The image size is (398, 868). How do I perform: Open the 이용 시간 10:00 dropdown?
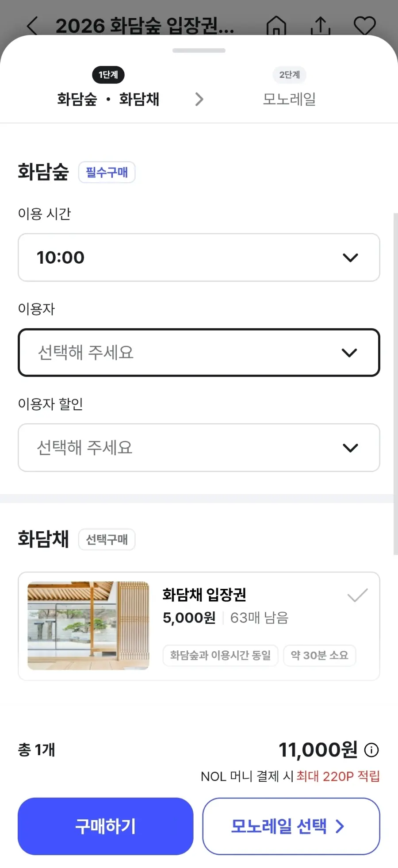[x=199, y=257]
